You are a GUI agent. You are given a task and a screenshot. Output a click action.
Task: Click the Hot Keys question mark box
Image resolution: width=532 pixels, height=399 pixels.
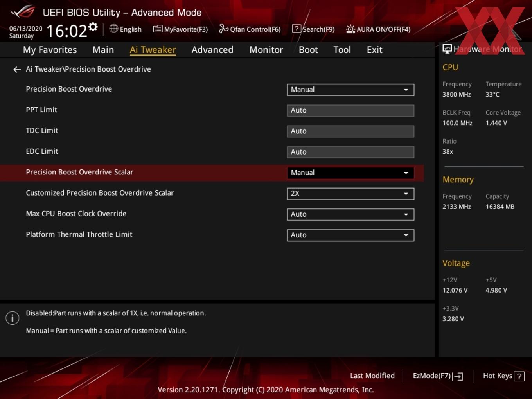(519, 376)
